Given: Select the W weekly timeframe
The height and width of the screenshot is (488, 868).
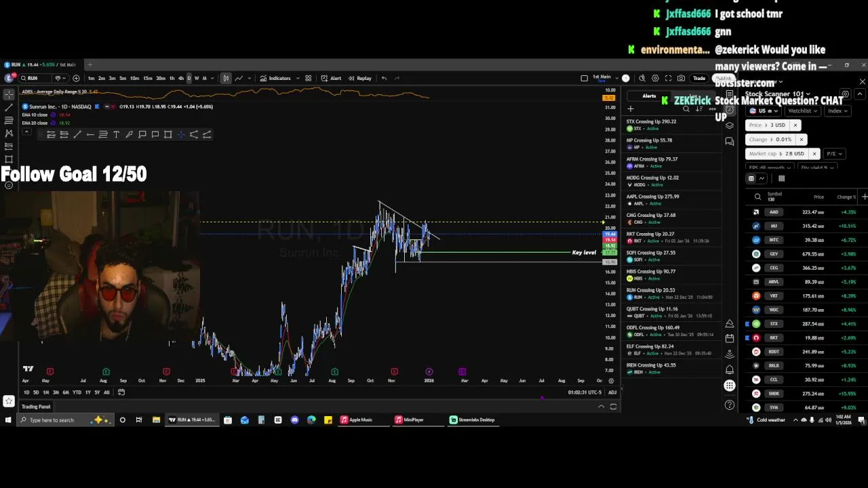Looking at the screenshot, I should 197,78.
